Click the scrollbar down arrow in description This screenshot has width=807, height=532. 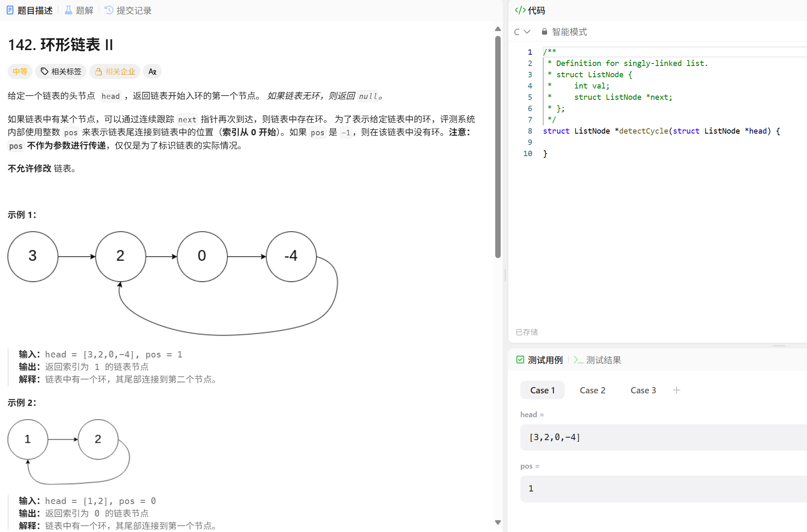click(x=498, y=522)
